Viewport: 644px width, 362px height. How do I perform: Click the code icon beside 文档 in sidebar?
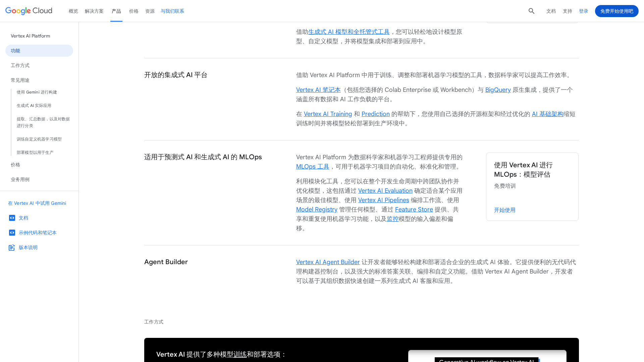(x=12, y=218)
